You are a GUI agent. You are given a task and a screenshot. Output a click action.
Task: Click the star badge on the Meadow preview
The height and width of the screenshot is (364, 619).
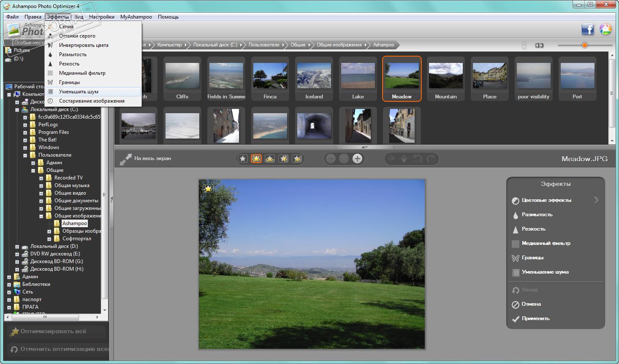[x=208, y=189]
